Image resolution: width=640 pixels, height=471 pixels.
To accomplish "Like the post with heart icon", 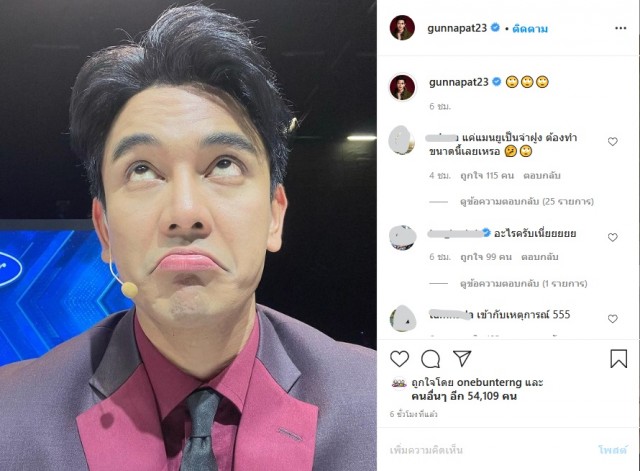I will (x=399, y=359).
